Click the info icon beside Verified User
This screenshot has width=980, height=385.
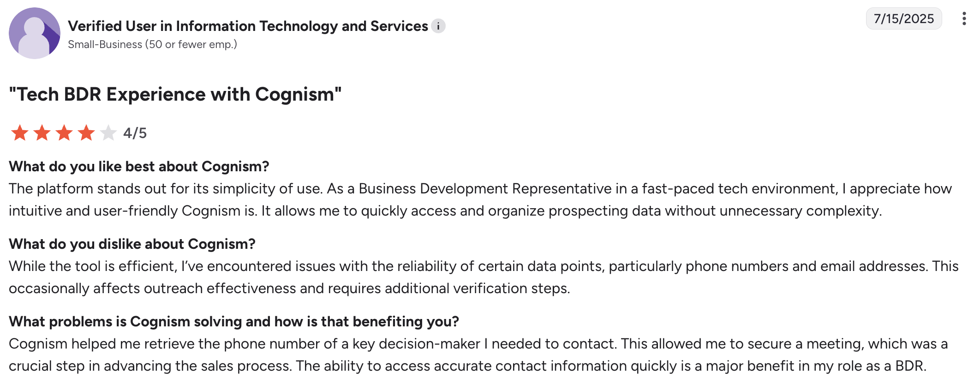[438, 26]
